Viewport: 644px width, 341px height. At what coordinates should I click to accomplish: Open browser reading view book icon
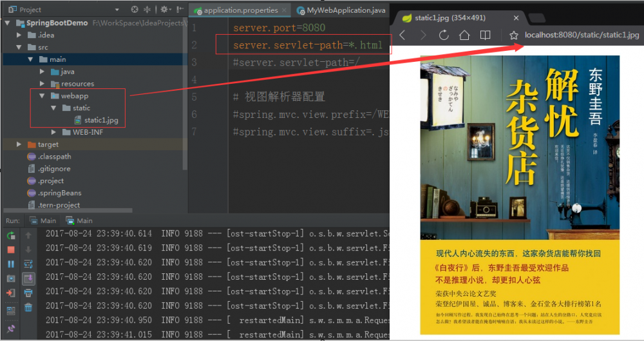(485, 35)
